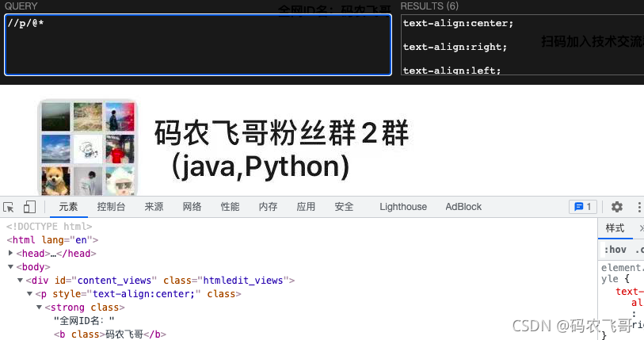Screen dimensions: 644x340
Task: Open DevTools more options kebab menu
Action: point(639,207)
